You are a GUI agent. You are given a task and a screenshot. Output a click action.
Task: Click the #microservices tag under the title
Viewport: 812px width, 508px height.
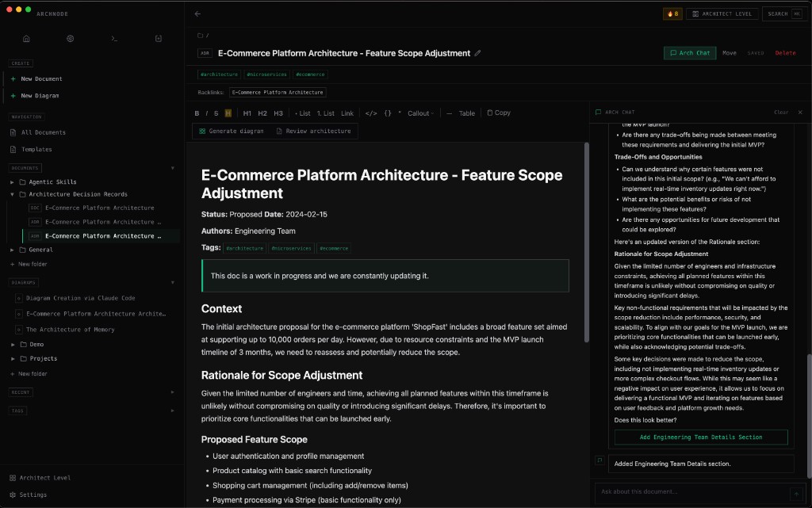[x=266, y=74]
